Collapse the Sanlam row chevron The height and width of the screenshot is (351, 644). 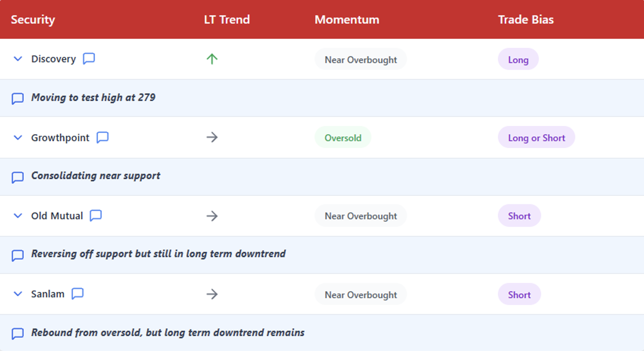[x=18, y=294]
